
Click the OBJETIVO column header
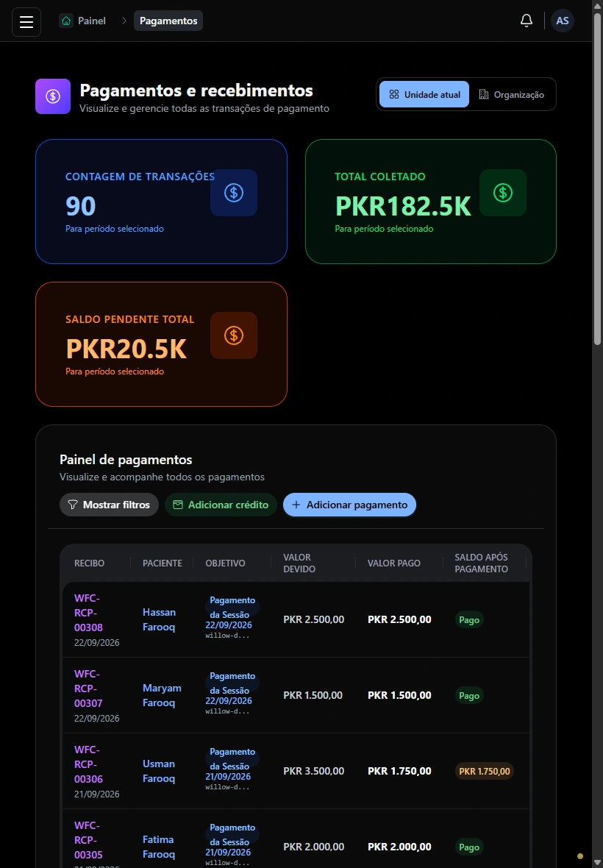point(225,563)
